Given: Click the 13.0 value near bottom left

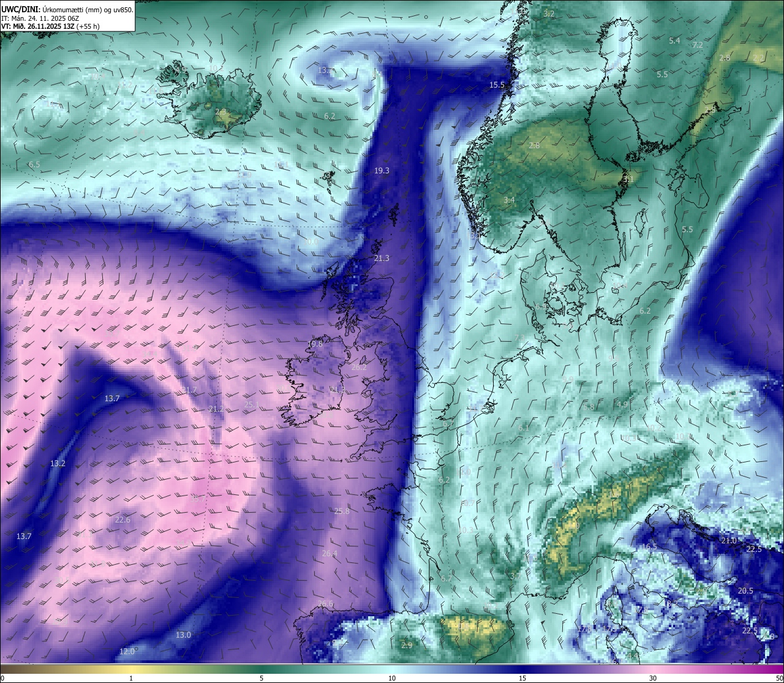Looking at the screenshot, I should (x=183, y=635).
